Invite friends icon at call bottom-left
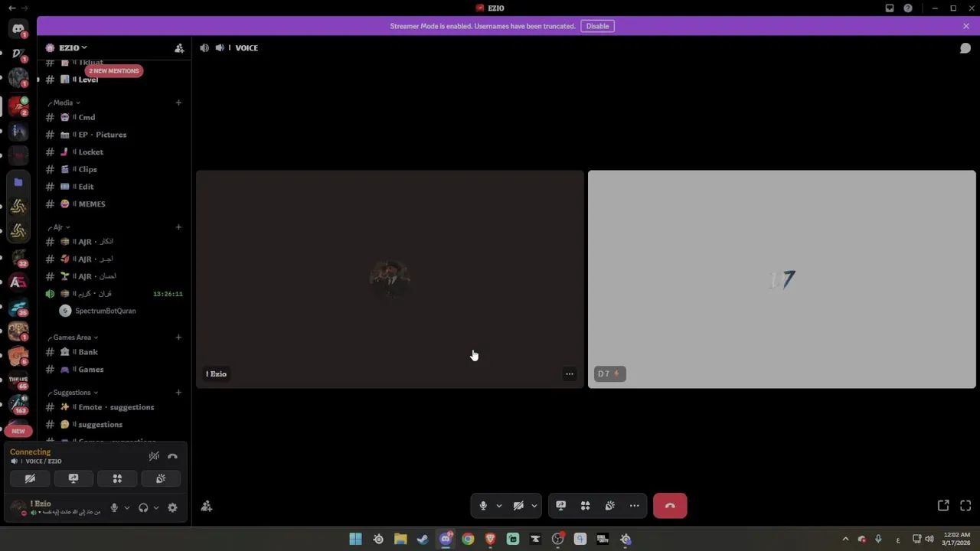Image resolution: width=980 pixels, height=551 pixels. pyautogui.click(x=207, y=506)
